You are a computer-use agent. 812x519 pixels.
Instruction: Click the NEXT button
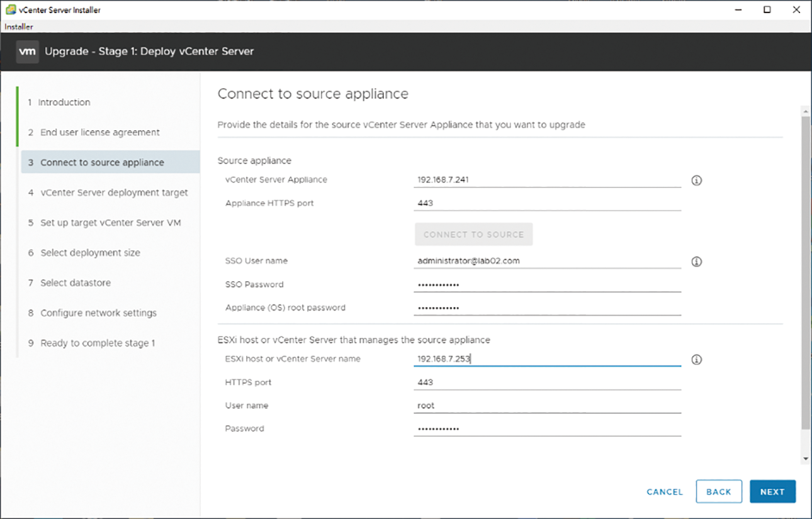tap(772, 492)
